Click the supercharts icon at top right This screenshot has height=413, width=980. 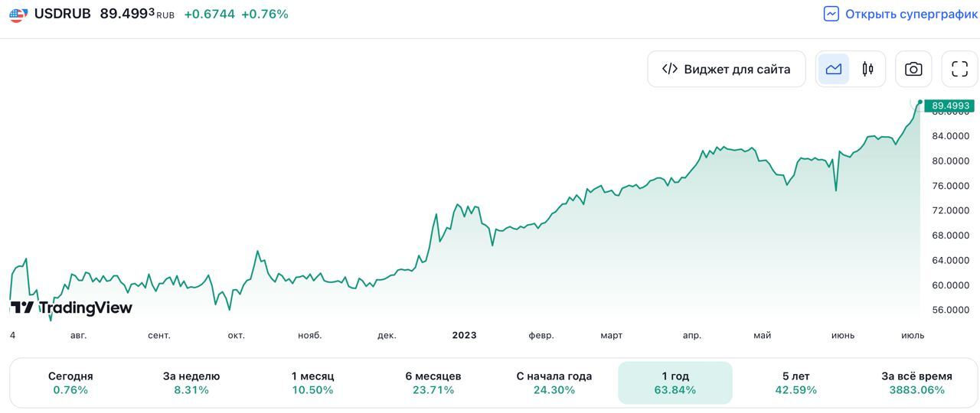[x=831, y=14]
